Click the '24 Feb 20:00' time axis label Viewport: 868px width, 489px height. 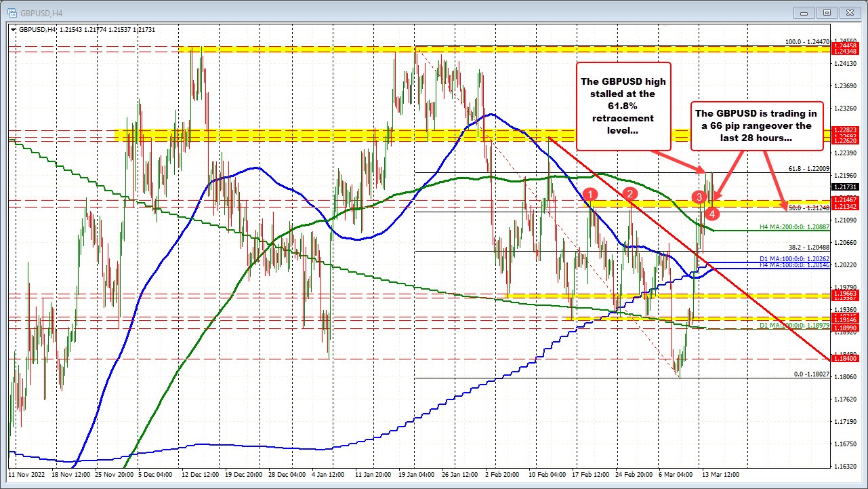point(634,475)
